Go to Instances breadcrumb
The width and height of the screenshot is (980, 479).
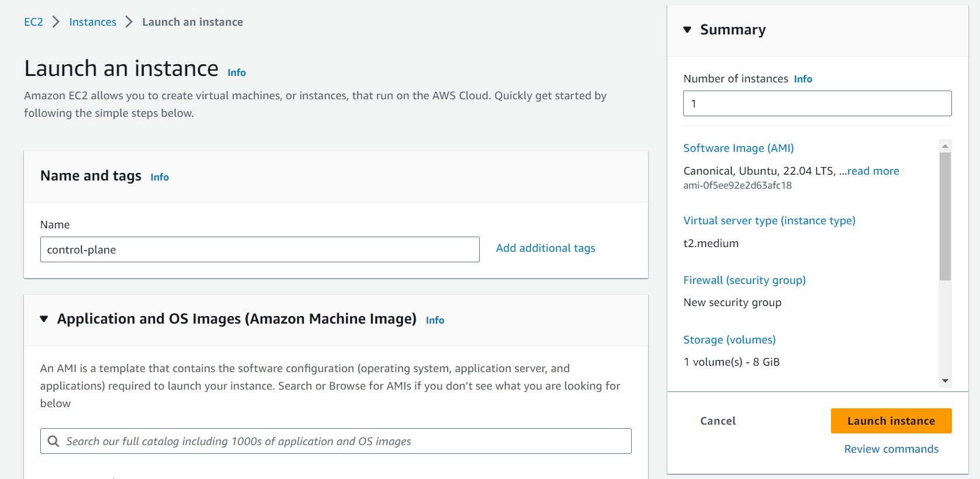92,22
